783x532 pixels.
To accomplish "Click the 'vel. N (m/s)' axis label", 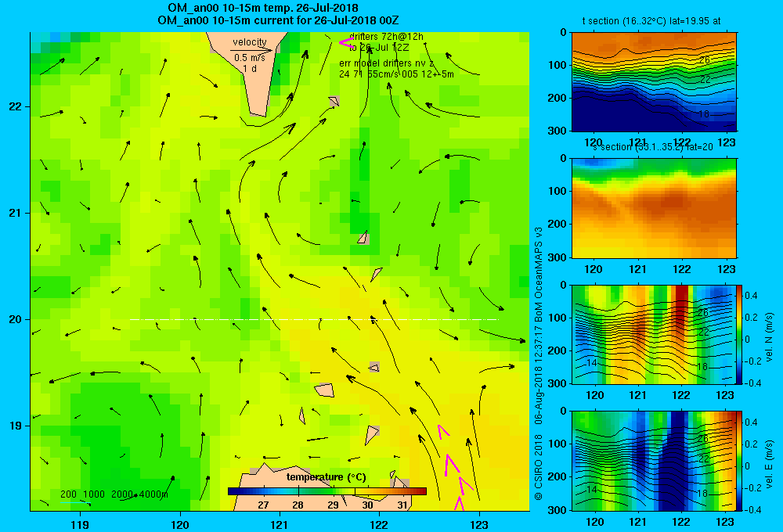I will [770, 337].
